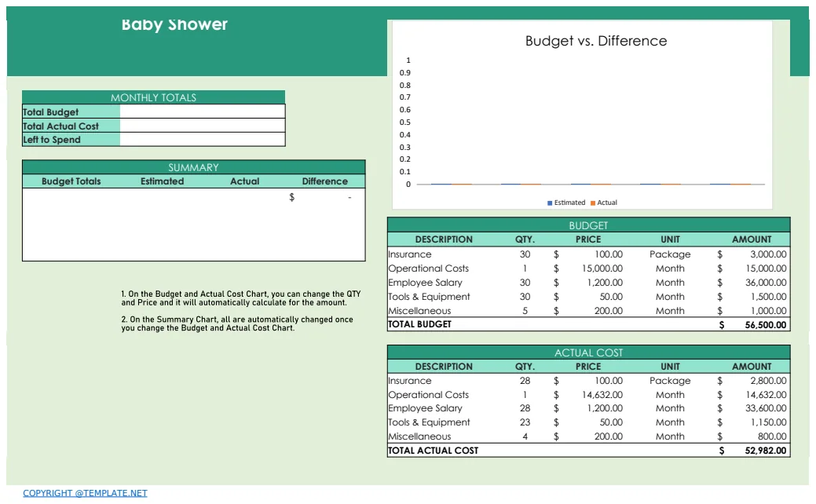Select the 2,800.00 amount cell
Image resolution: width=816 pixels, height=504 pixels.
[768, 381]
